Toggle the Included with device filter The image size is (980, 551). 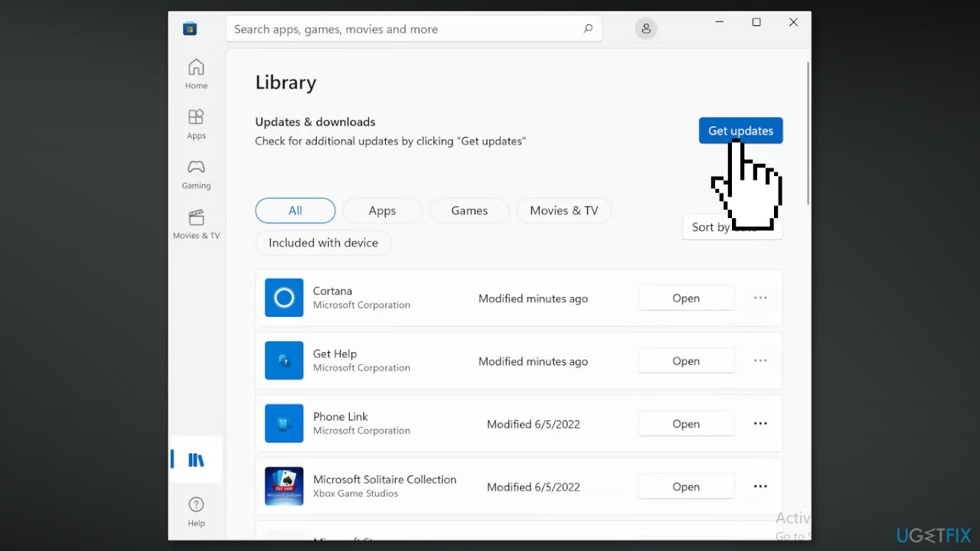(x=323, y=243)
